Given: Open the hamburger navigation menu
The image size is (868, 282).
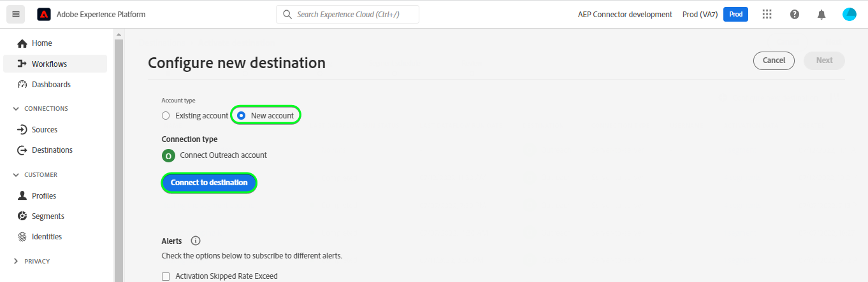Looking at the screenshot, I should point(16,14).
